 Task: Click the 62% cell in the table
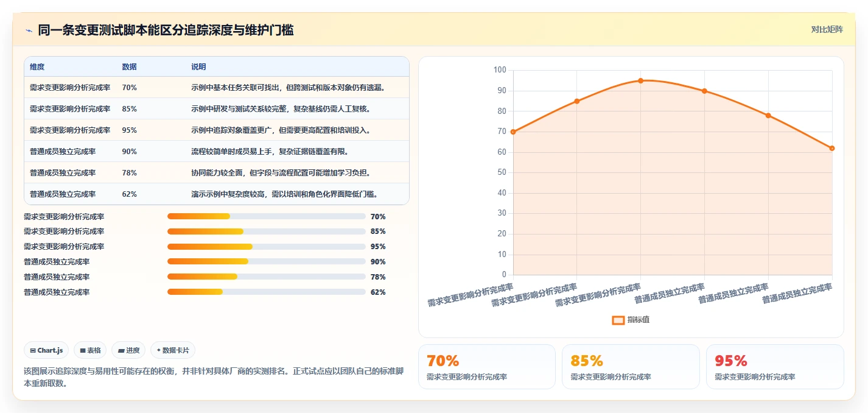(x=129, y=194)
